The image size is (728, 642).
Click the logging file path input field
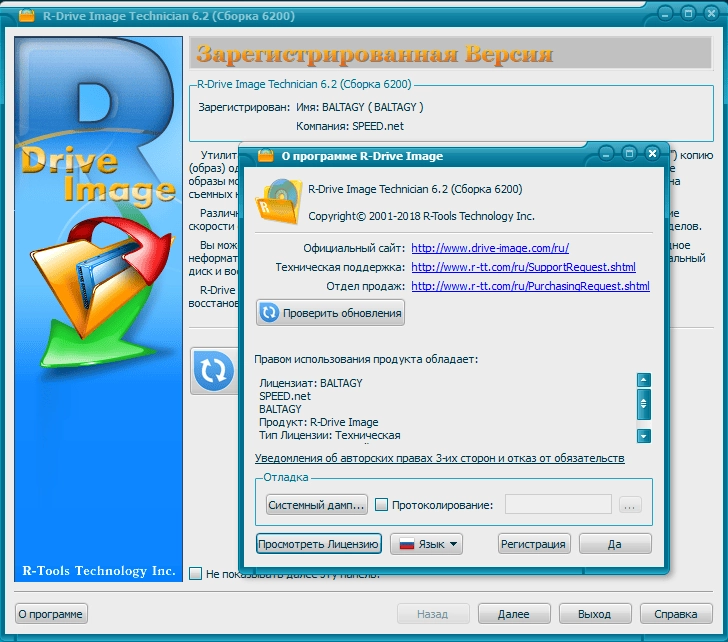click(558, 505)
